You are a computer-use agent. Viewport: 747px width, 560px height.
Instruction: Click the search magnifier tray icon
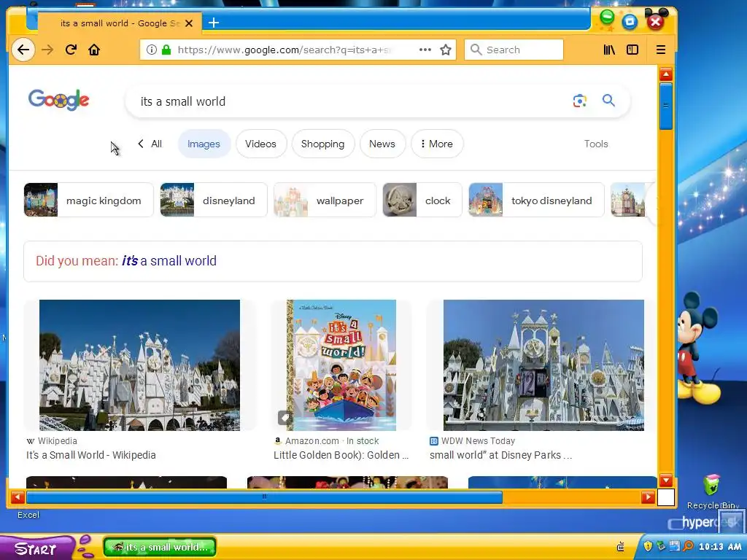click(x=688, y=546)
